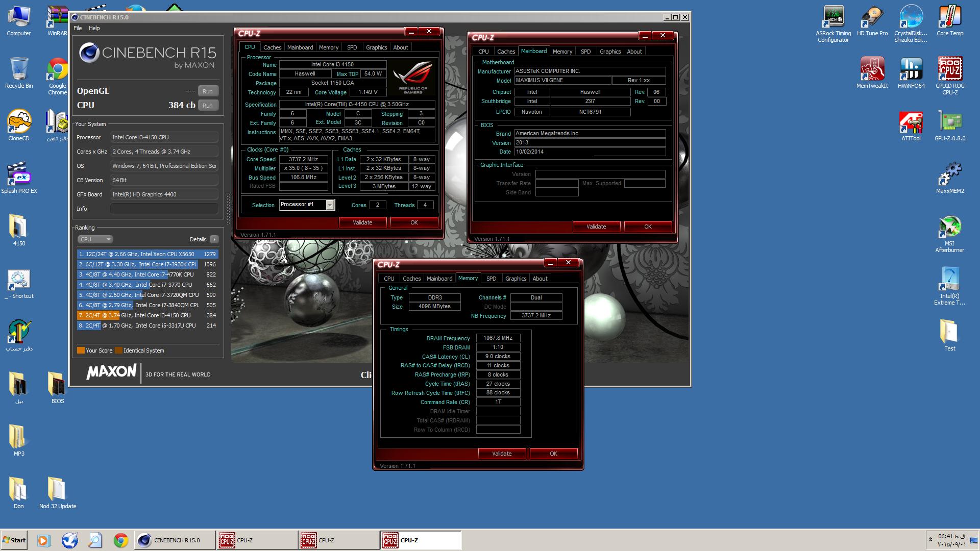Open Caches tab in CPU tab window
Screen dimensions: 980x551
(272, 47)
